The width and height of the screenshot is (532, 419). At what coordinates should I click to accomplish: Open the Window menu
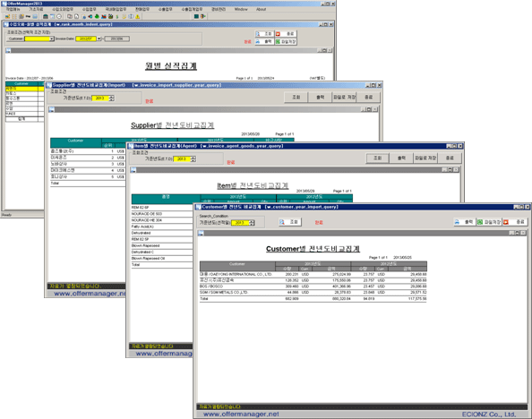tap(241, 10)
